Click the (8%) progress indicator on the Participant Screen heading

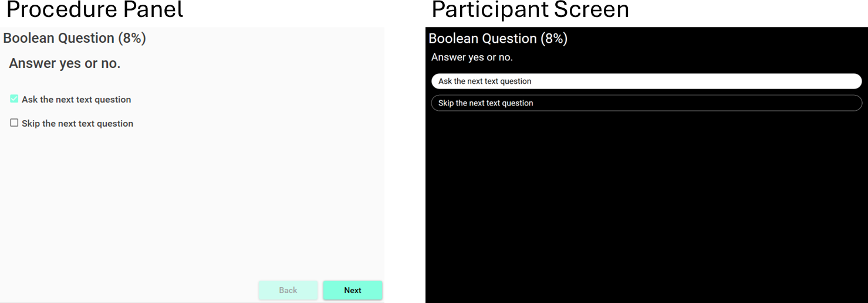click(554, 39)
